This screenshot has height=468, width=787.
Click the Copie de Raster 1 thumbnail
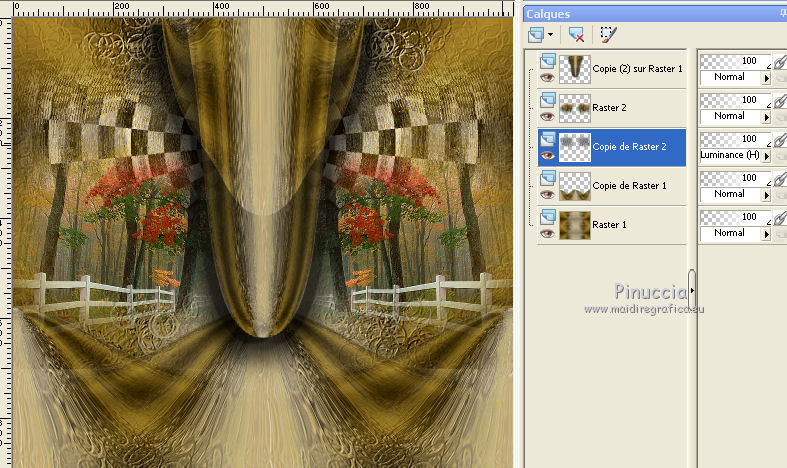pos(575,186)
